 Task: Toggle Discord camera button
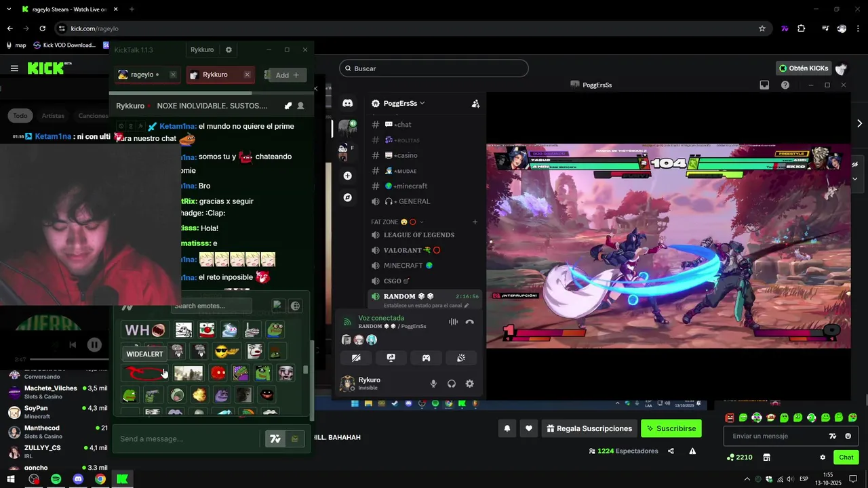point(356,358)
